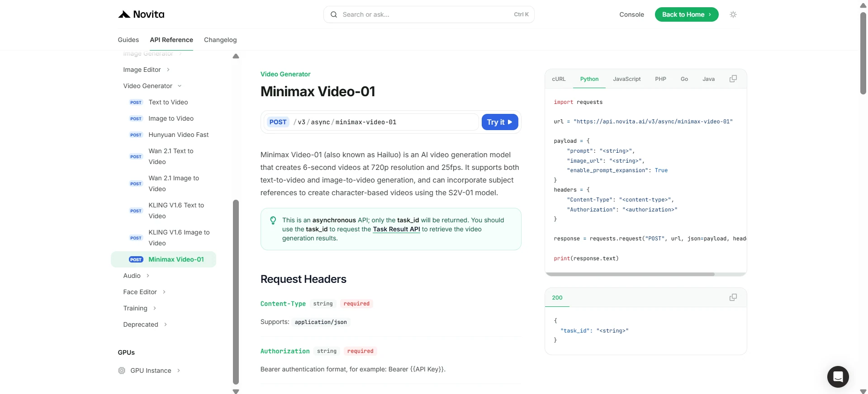Click the sidebar scroll-up arrow
Image resolution: width=868 pixels, height=394 pixels.
pos(236,56)
